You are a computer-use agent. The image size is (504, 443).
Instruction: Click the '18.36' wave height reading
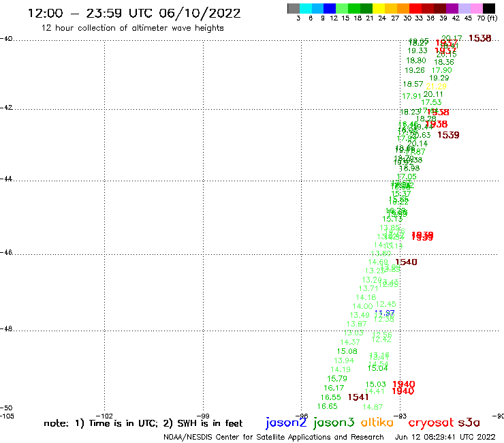[x=444, y=62]
